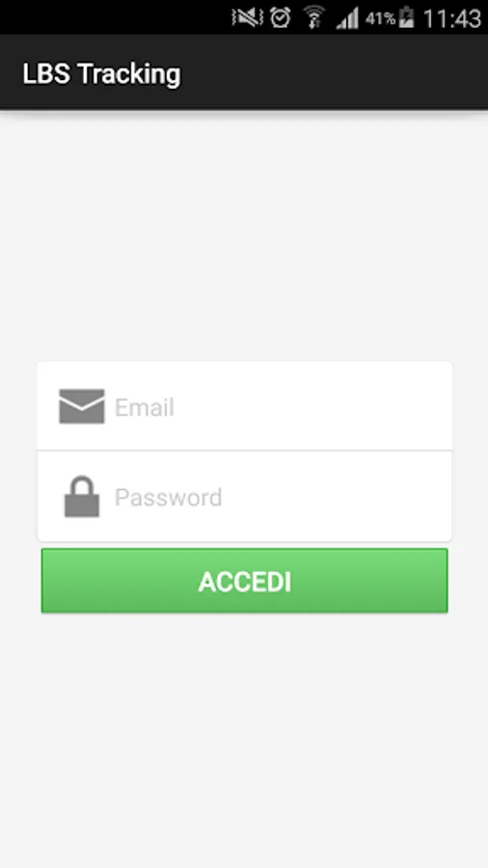Tap the LBS Tracking title

[x=102, y=73]
